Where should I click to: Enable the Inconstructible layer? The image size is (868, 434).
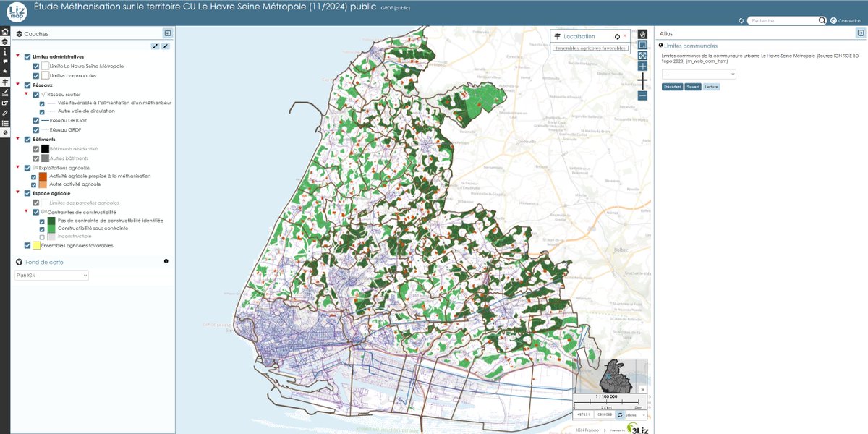pos(41,237)
